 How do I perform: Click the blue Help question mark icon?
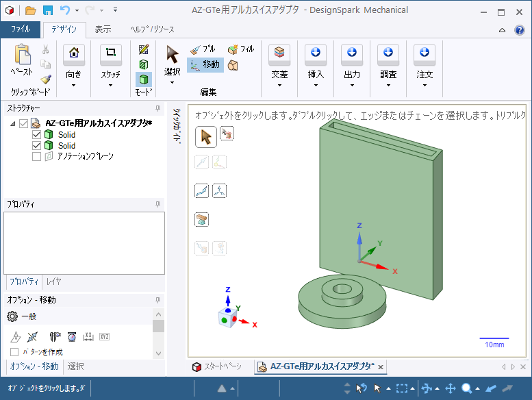(x=520, y=30)
